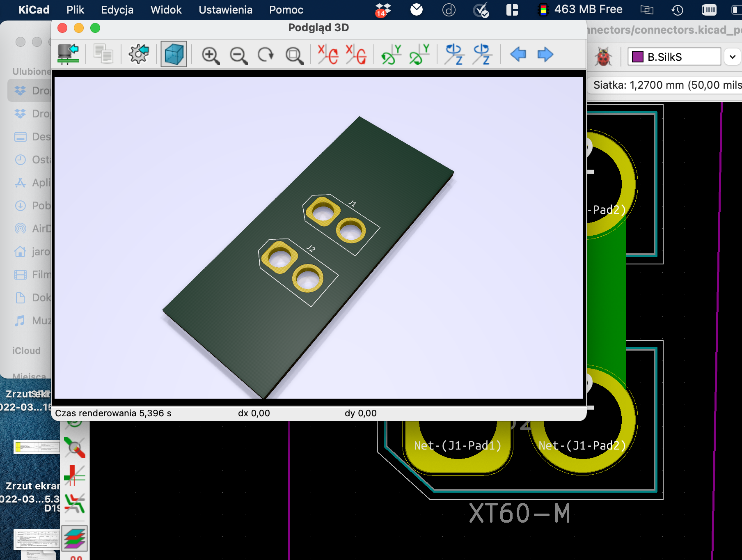Toggle raytracing render mode cube button
Viewport: 742px width, 560px height.
(x=174, y=54)
